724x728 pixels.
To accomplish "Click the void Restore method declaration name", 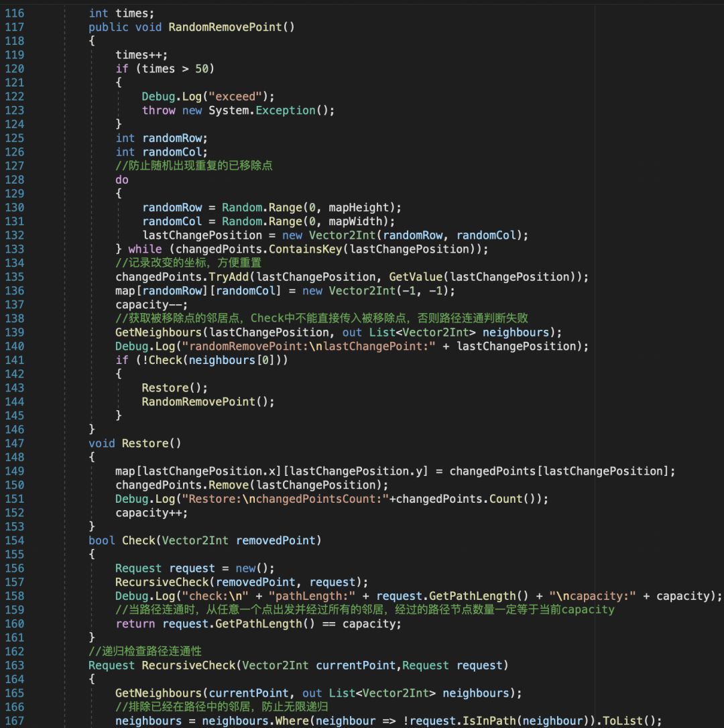I will click(x=144, y=444).
